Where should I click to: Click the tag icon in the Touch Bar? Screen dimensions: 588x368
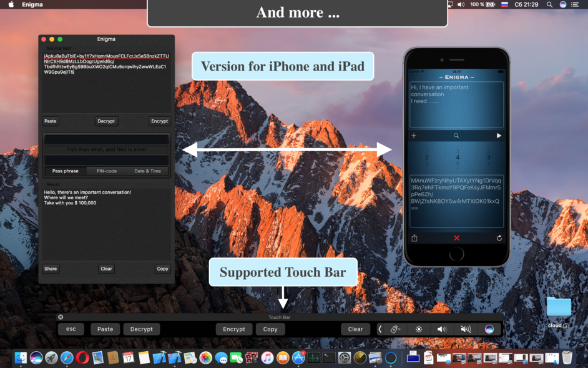pyautogui.click(x=395, y=329)
